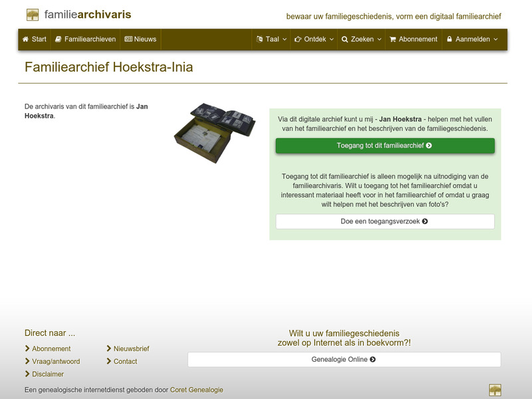
Task: Open the Vraag/antwoord footer link
Action: click(x=56, y=362)
